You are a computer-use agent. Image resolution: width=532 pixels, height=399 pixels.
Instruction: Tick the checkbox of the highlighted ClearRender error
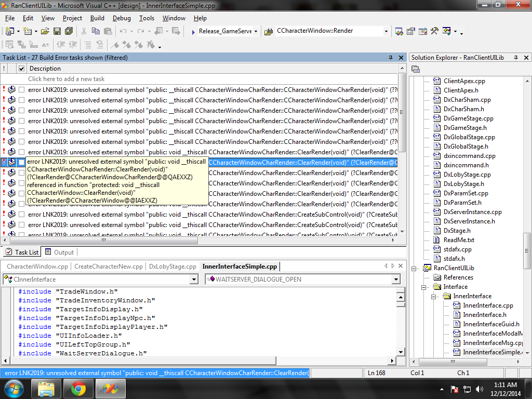(x=21, y=163)
